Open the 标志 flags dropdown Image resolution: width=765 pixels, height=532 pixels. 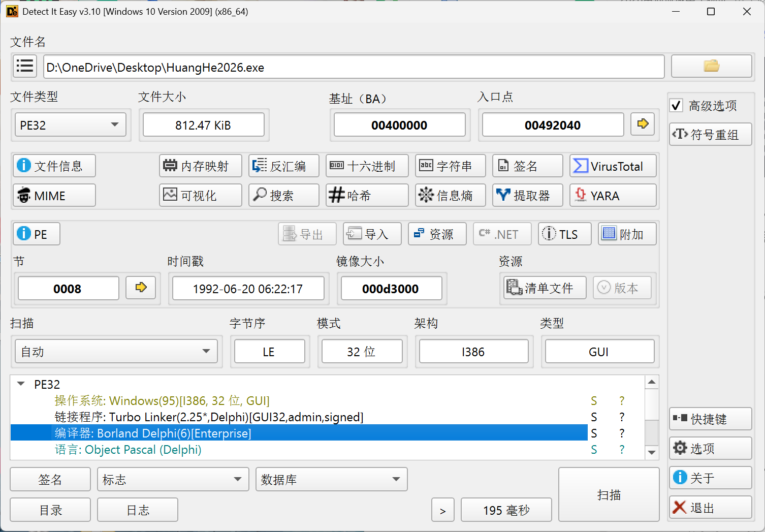[173, 479]
